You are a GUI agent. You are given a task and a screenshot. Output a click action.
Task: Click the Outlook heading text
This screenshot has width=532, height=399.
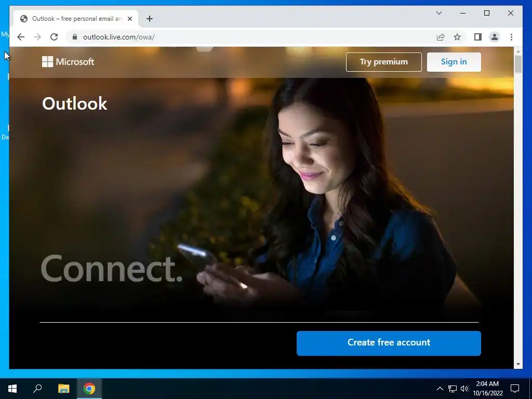(x=75, y=103)
